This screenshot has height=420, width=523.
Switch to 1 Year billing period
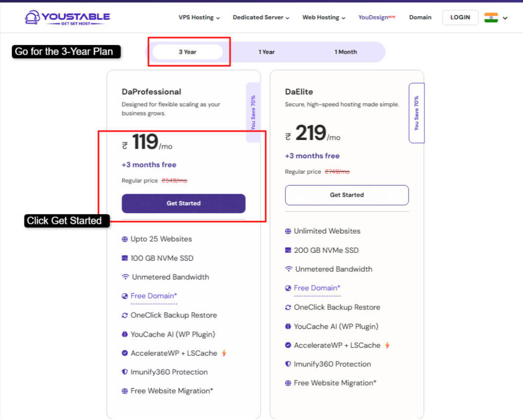tap(267, 52)
